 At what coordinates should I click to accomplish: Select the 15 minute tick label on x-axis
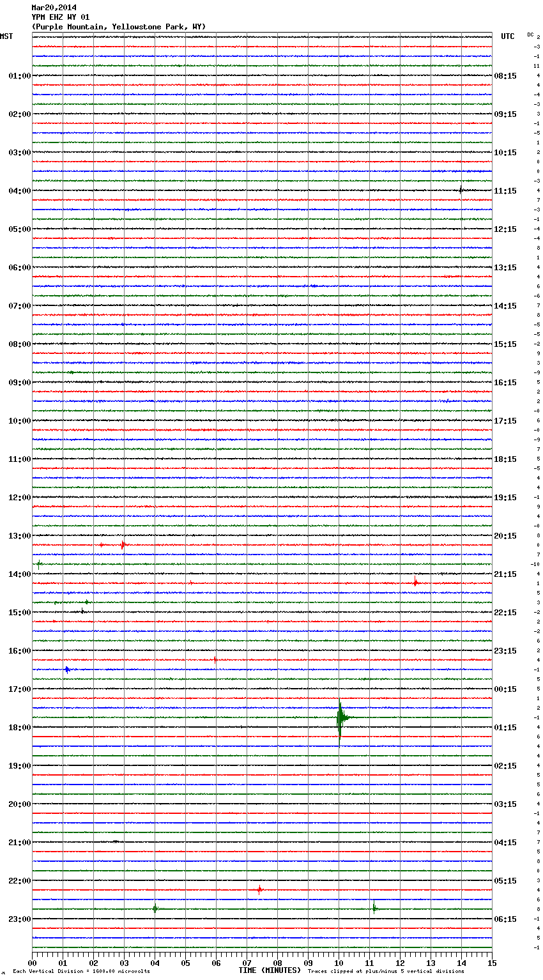pyautogui.click(x=492, y=963)
